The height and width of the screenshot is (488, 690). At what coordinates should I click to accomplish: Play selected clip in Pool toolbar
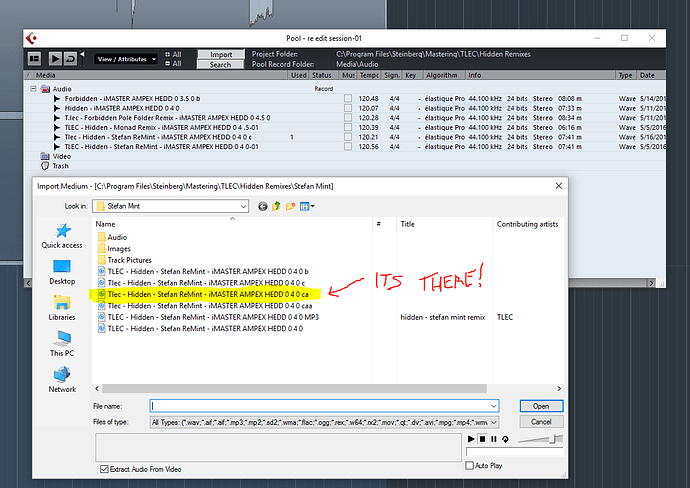pos(55,59)
